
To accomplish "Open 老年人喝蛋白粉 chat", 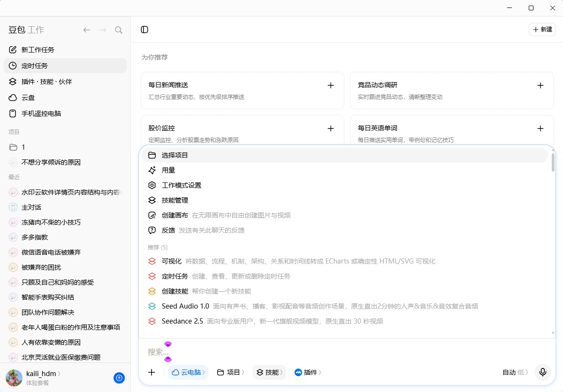I will pyautogui.click(x=65, y=327).
